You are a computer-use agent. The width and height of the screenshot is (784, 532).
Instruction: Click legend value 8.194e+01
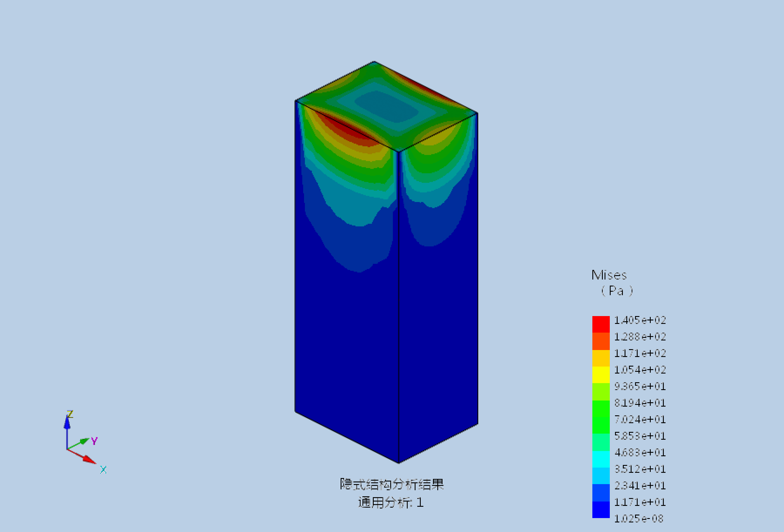640,403
